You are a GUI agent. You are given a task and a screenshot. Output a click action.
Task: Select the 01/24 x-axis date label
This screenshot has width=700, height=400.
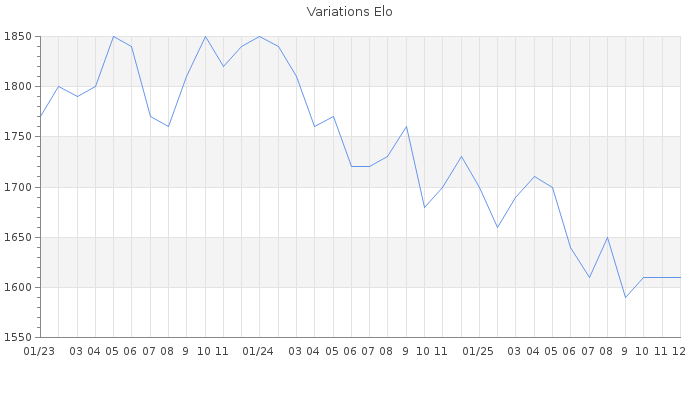click(x=259, y=351)
